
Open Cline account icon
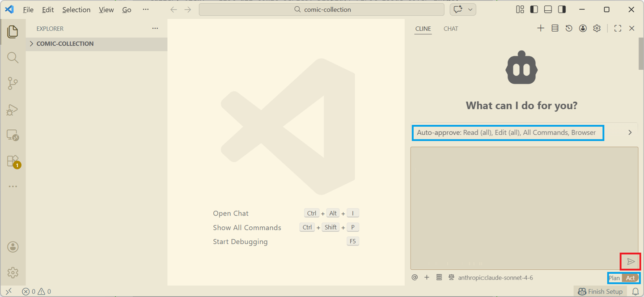tap(583, 28)
